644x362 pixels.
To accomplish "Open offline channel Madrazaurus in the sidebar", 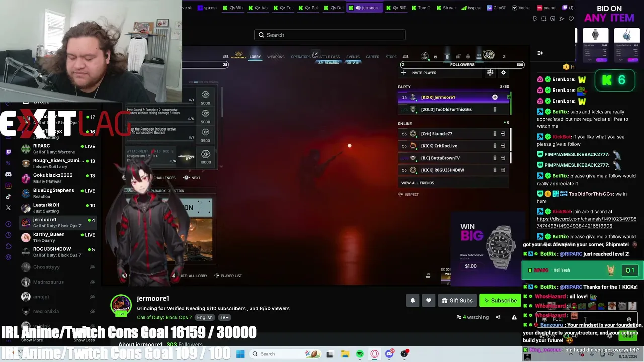I will [57, 282].
